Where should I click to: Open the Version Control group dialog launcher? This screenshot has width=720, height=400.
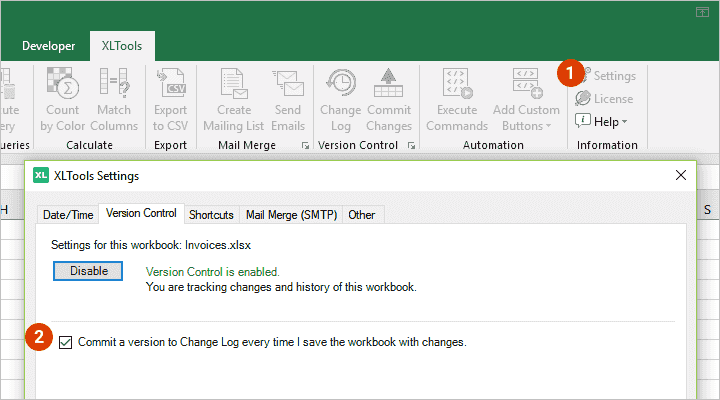click(411, 146)
